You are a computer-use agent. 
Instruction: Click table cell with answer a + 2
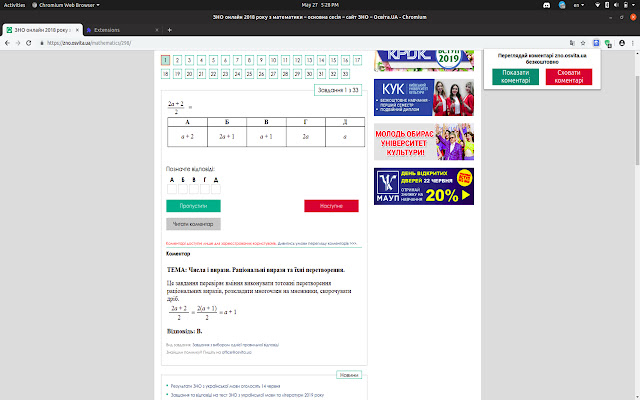(187, 137)
